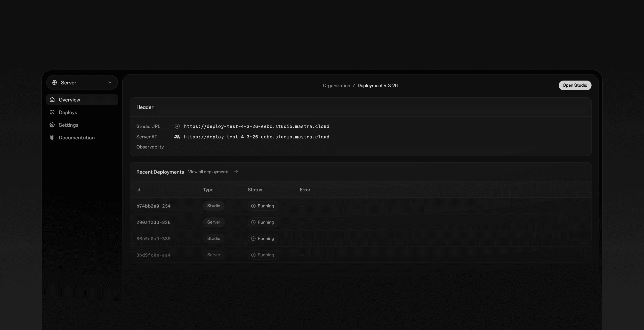Click the Mastra logo icon beside Server API
Image resolution: width=644 pixels, height=330 pixels.
click(x=177, y=137)
